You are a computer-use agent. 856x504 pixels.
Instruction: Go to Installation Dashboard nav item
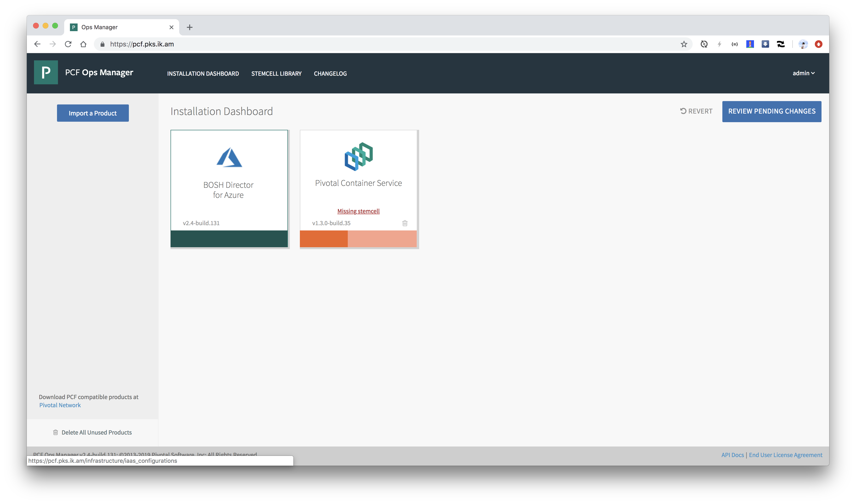(x=203, y=74)
